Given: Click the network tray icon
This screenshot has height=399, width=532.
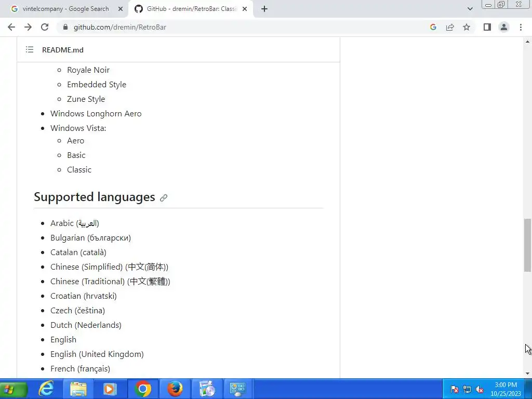Looking at the screenshot, I should pyautogui.click(x=467, y=389).
